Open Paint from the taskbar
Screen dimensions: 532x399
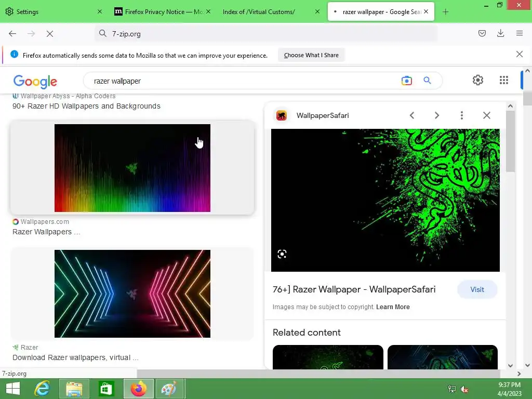point(170,389)
